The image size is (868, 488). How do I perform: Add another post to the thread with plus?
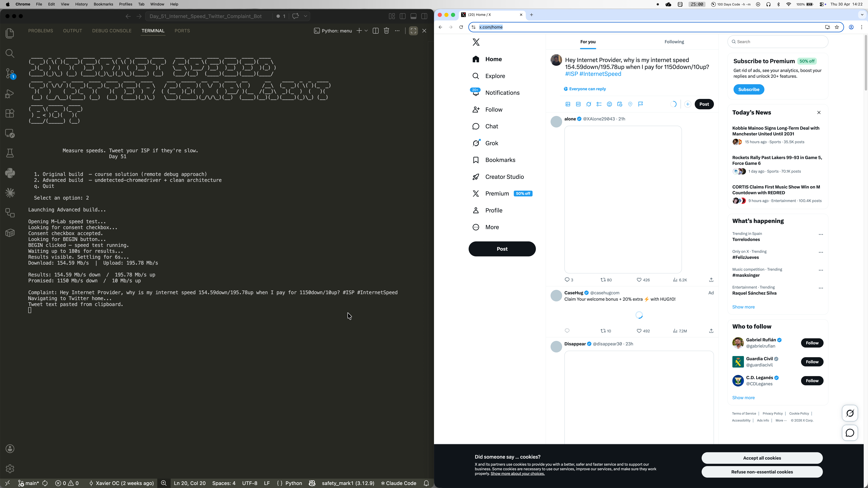[688, 104]
